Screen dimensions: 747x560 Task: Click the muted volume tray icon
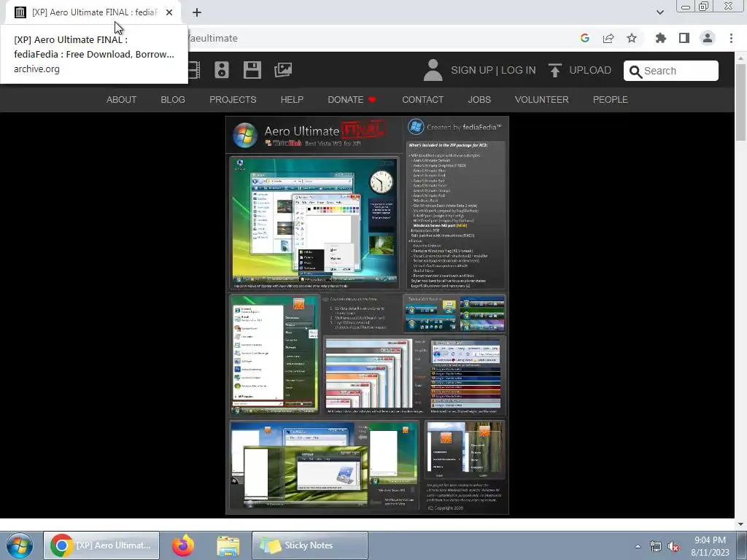click(x=673, y=547)
